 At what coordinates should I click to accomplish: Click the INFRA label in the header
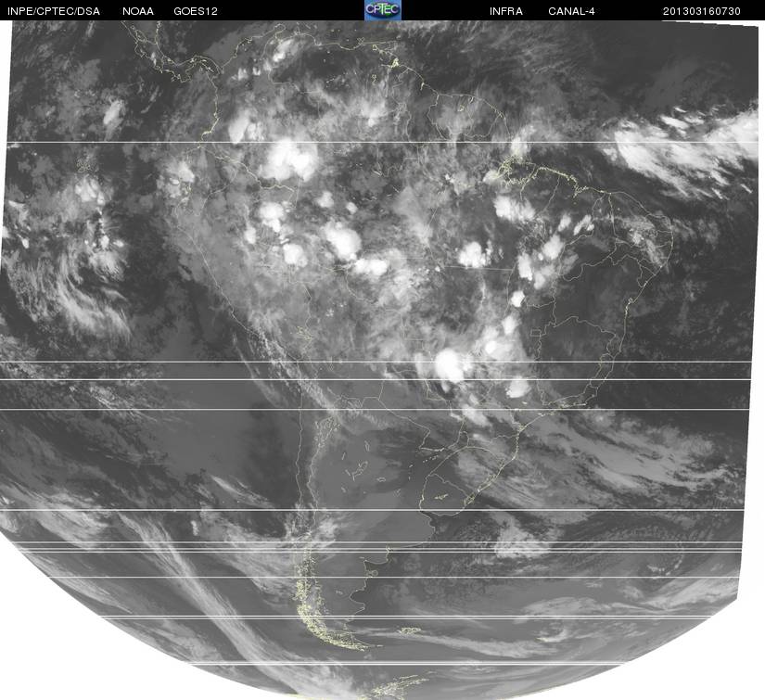tap(506, 11)
